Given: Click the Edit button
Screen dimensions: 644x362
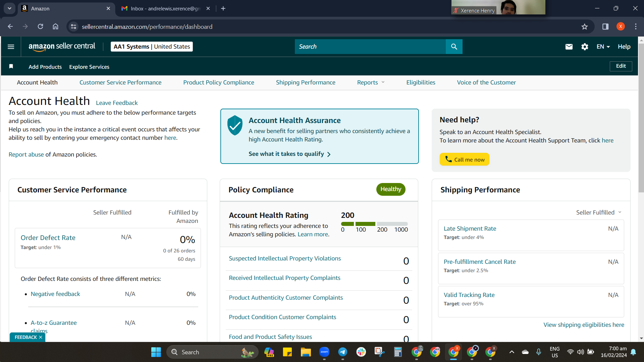Looking at the screenshot, I should click(621, 66).
